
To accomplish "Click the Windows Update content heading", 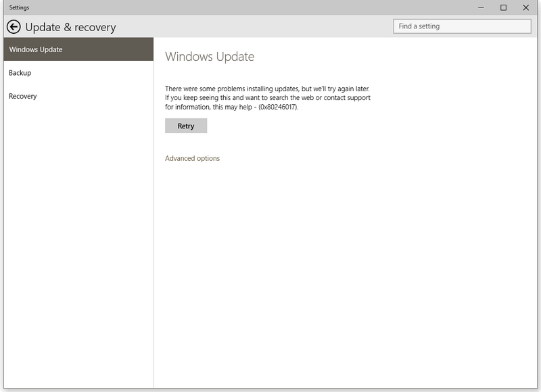I will (210, 57).
